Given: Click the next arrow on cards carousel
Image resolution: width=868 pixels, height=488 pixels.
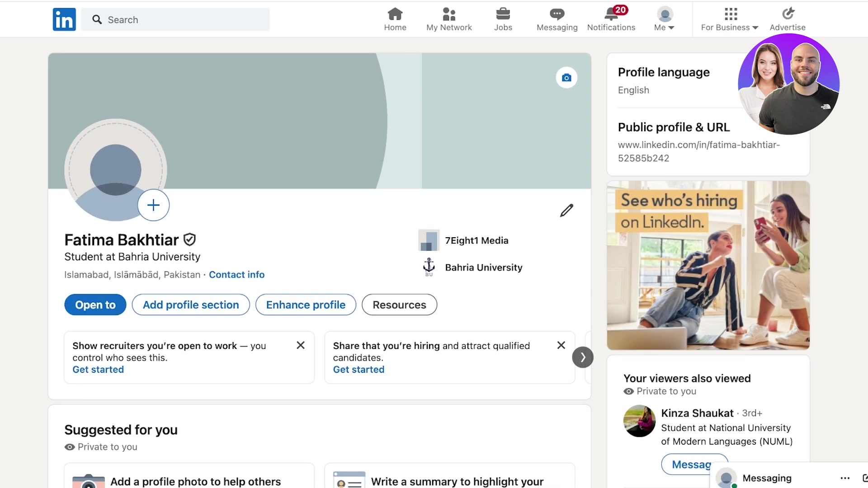Looking at the screenshot, I should [x=583, y=357].
